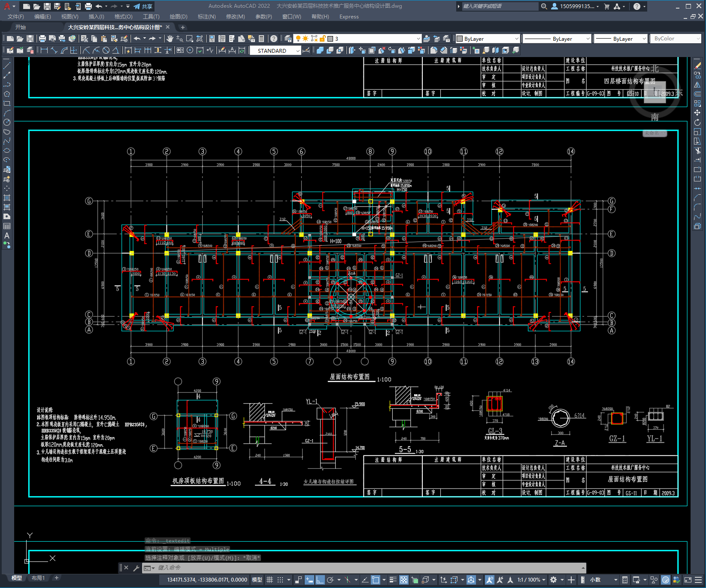
Task: Expand the Help dropdown arrow in title bar
Action: point(644,6)
